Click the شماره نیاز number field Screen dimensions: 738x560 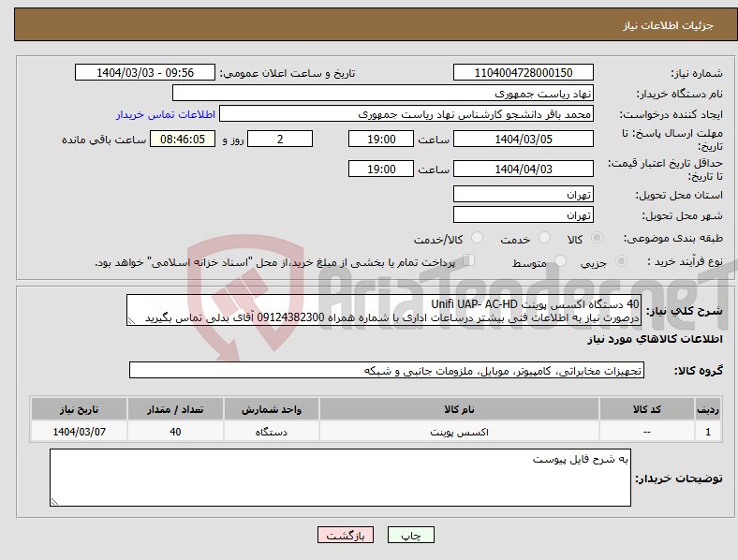coord(524,72)
